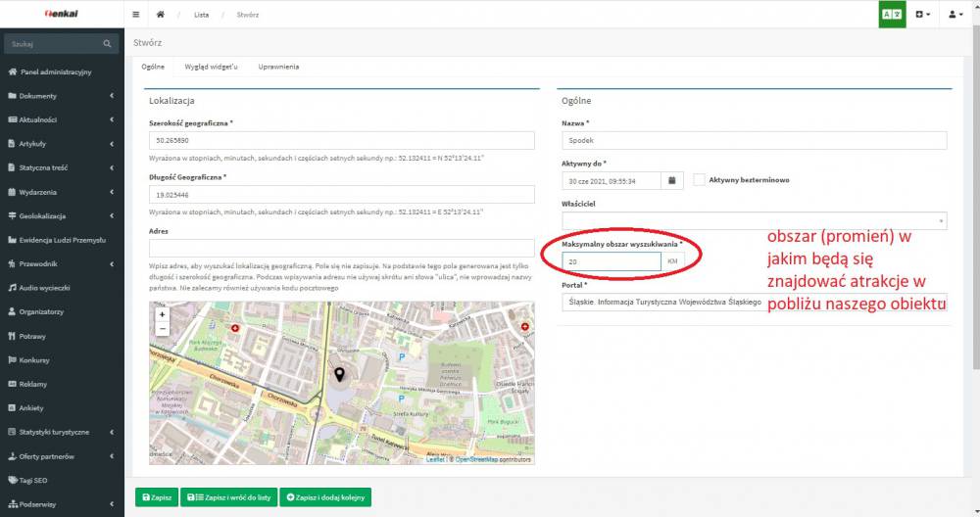The image size is (980, 517).
Task: Open the Uprawnienia tab
Action: click(x=278, y=67)
